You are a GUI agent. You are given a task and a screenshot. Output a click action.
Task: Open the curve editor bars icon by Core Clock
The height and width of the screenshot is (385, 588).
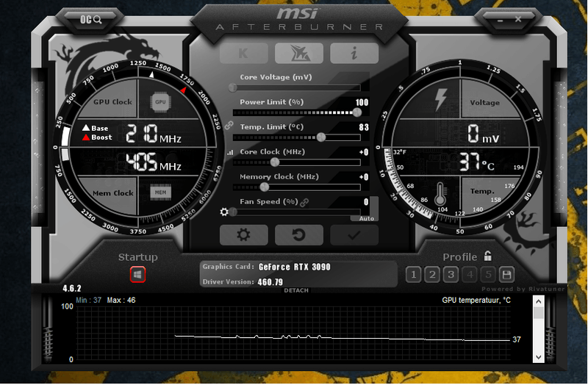(230, 153)
